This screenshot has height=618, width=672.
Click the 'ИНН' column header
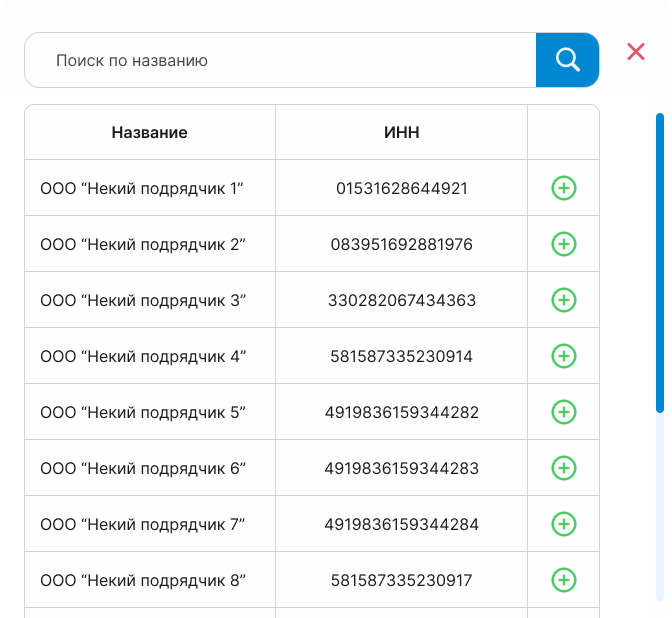(x=401, y=132)
